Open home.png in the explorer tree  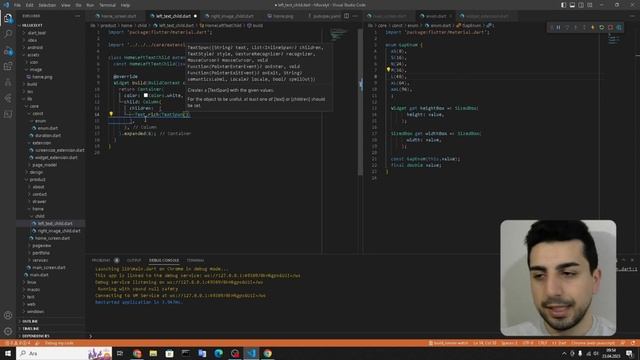(x=42, y=77)
